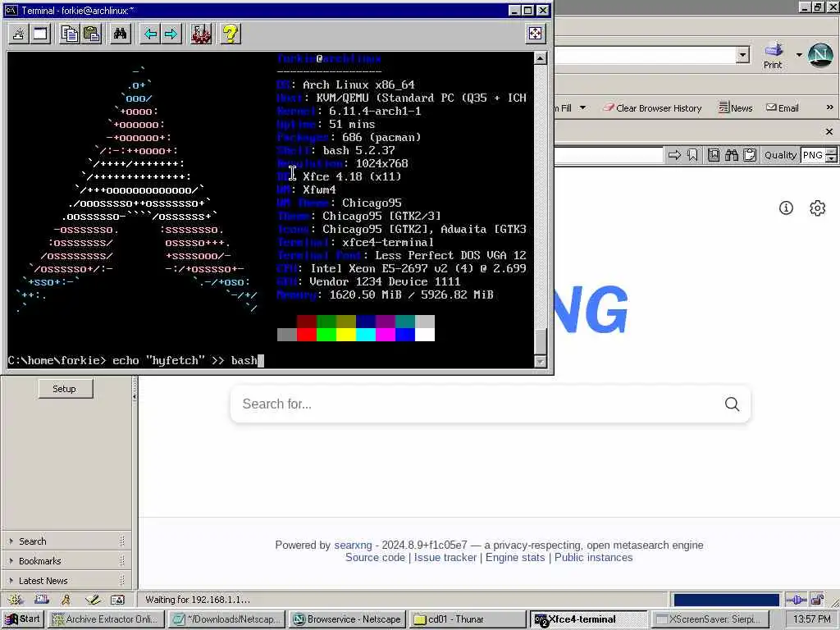The height and width of the screenshot is (630, 840).
Task: Toggle fullscreen icon at terminal toolbar right
Action: (x=535, y=34)
